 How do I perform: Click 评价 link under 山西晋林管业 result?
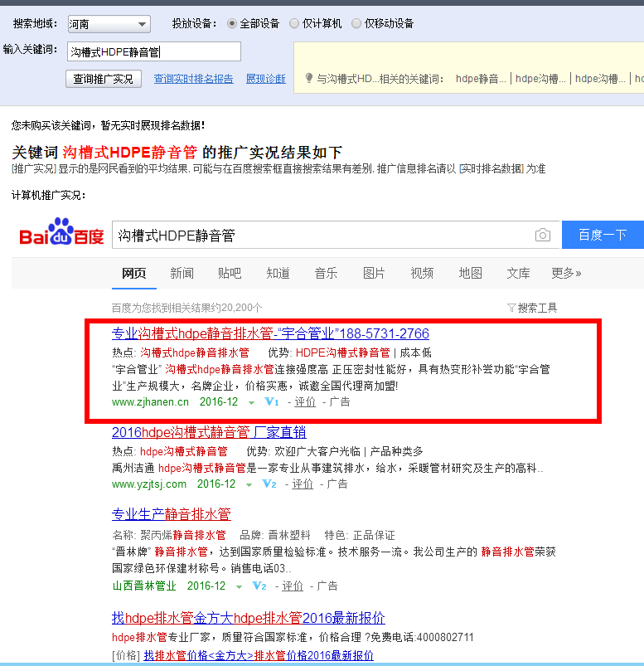point(293,586)
